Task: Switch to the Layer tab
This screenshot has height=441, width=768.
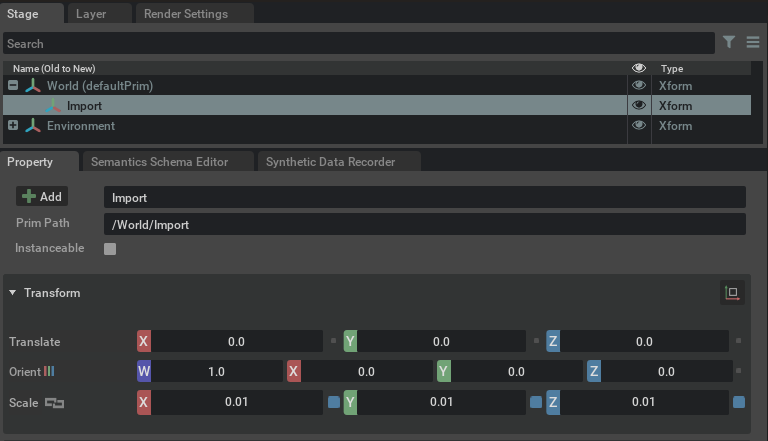Action: tap(91, 14)
